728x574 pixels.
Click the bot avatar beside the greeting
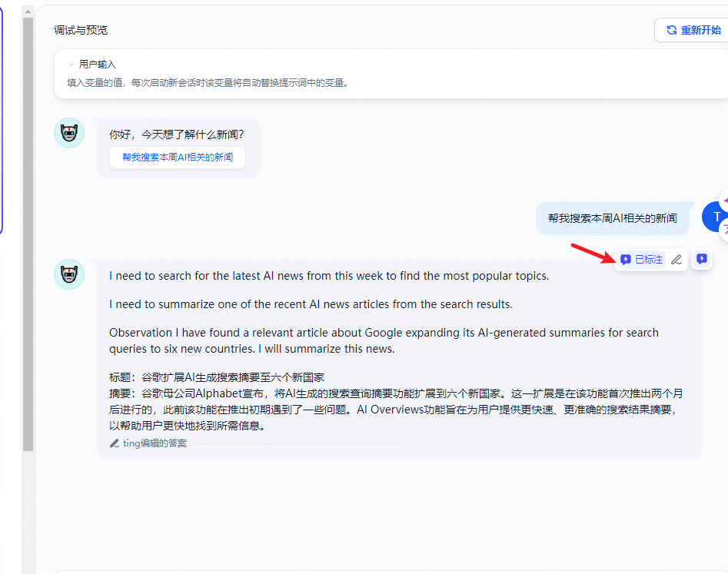click(69, 133)
